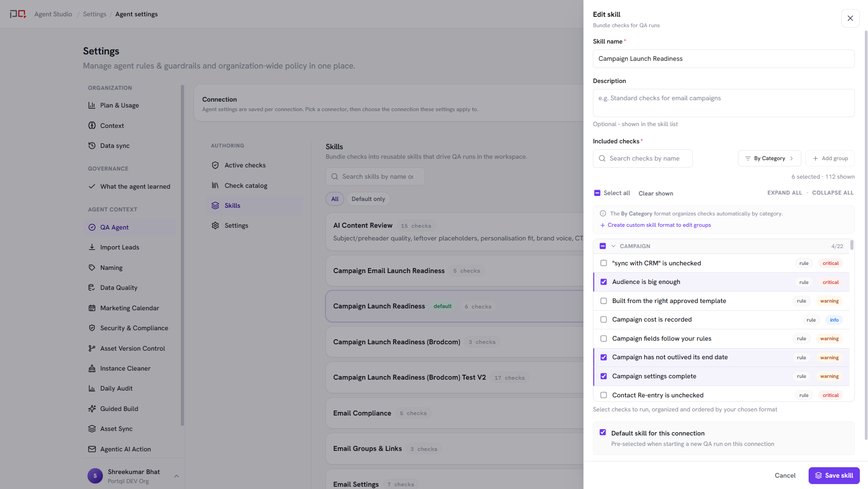Click the Clear shown link
The image size is (868, 489).
tap(656, 193)
